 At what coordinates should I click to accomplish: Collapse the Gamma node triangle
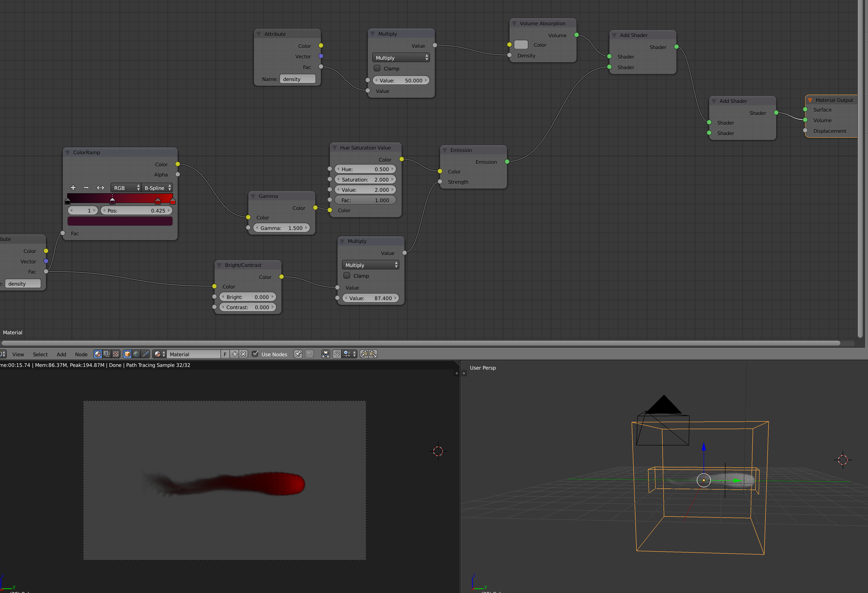click(x=253, y=196)
